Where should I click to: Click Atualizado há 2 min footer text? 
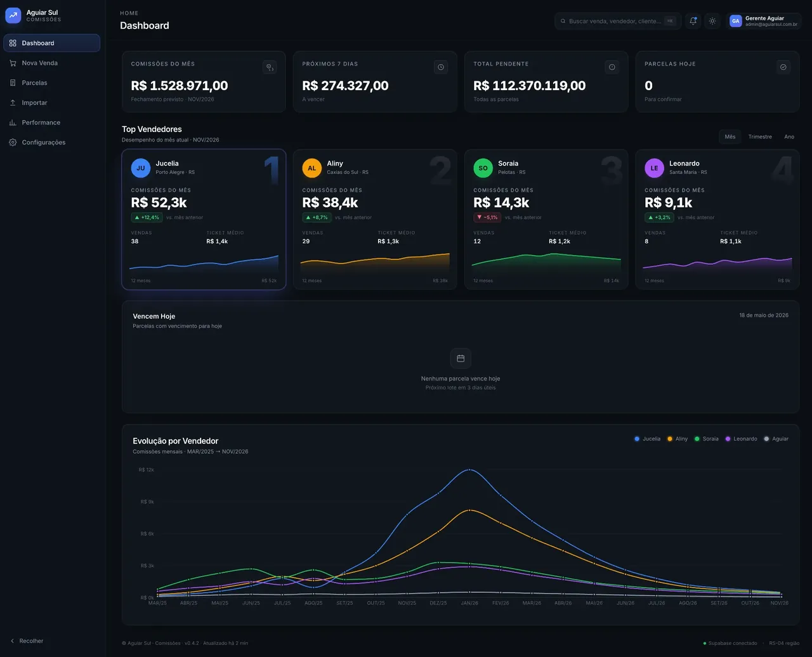tap(225, 644)
